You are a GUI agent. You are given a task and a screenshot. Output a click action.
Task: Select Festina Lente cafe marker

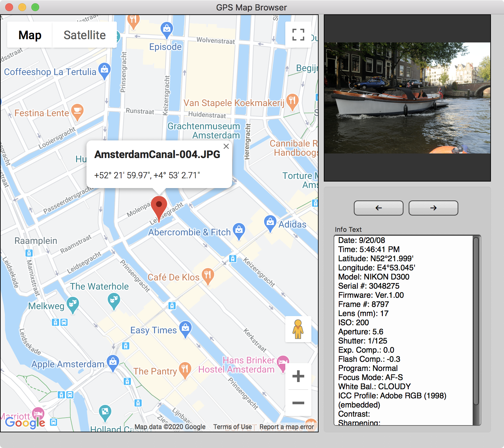(x=77, y=112)
